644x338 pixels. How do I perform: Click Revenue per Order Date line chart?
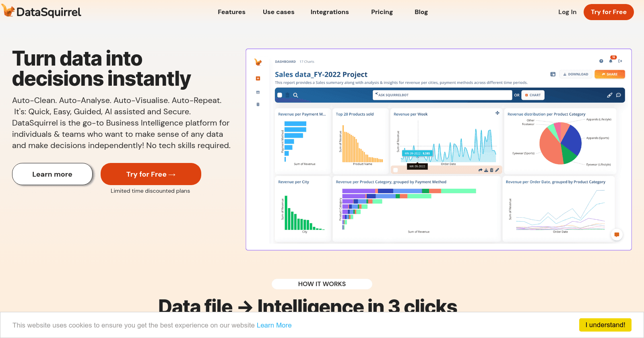(x=559, y=209)
